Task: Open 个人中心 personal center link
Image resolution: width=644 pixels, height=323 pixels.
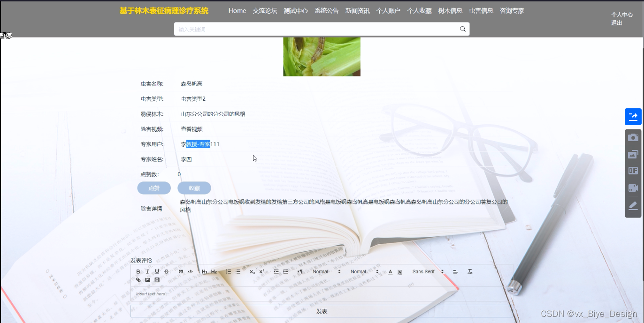Action: click(x=622, y=15)
